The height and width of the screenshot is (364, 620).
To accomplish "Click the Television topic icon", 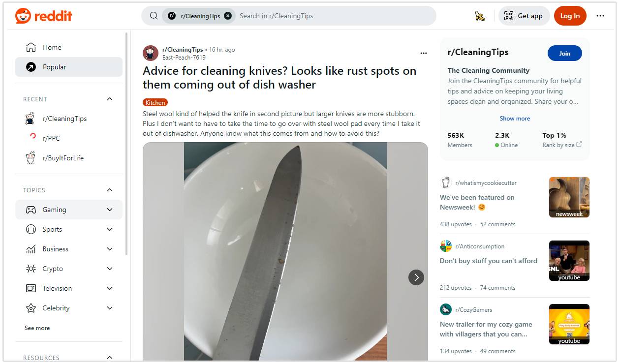I will point(31,288).
